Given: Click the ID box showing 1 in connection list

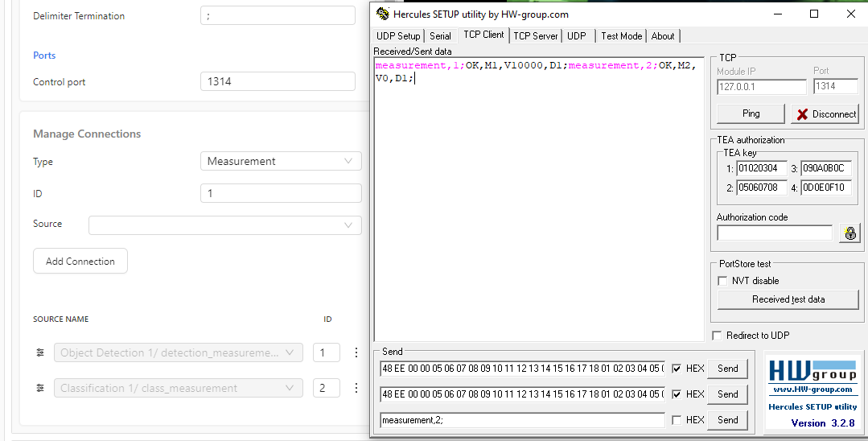Looking at the screenshot, I should 326,352.
